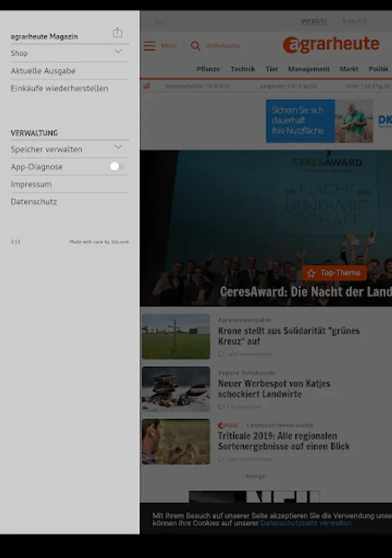This screenshot has width=392, height=558.
Task: Click the search magnifier icon
Action: tap(195, 46)
